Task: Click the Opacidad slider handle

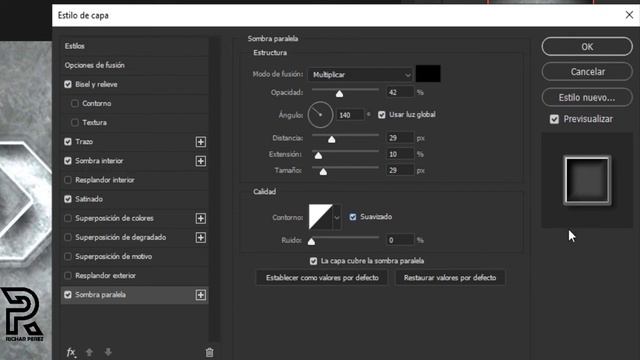Action: 339,94
